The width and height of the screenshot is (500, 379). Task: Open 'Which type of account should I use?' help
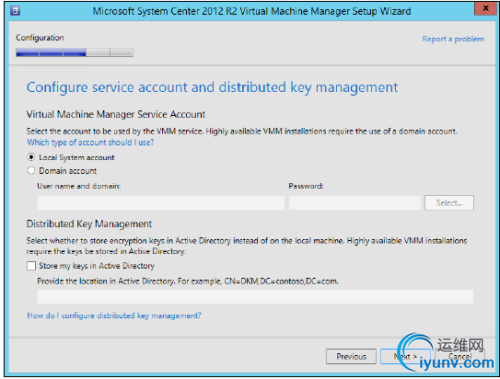pos(90,142)
